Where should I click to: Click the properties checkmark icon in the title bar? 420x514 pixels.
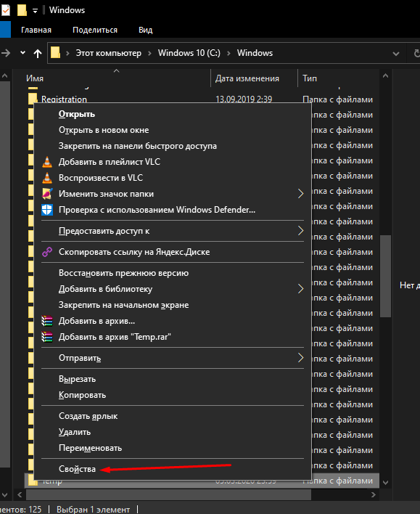point(5,10)
